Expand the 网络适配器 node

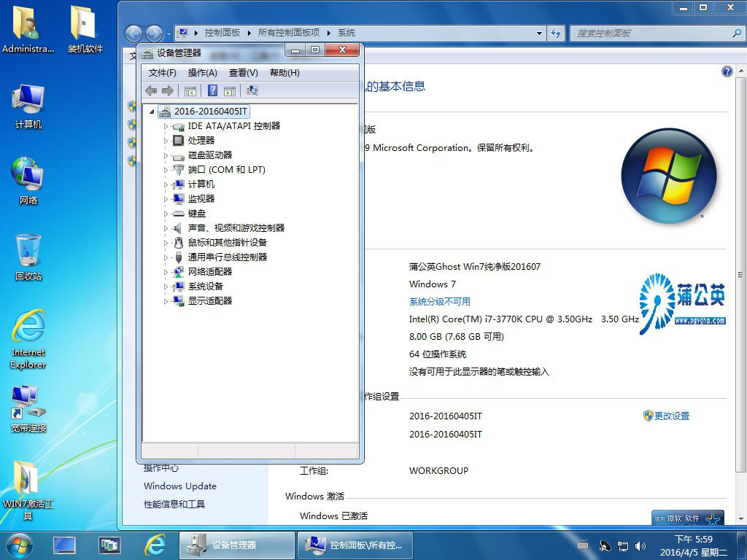pyautogui.click(x=166, y=272)
